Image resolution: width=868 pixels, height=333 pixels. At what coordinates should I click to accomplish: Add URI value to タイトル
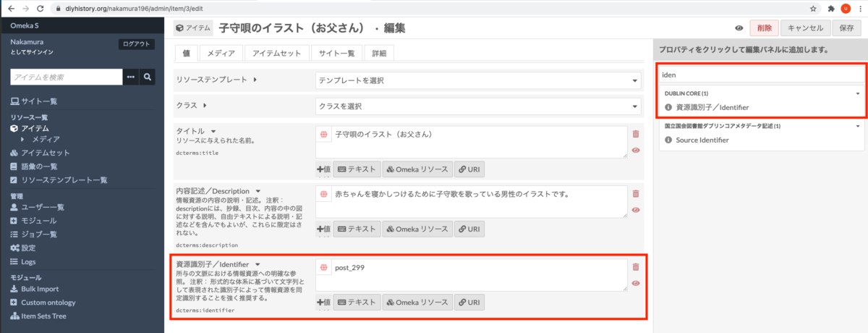[469, 169]
